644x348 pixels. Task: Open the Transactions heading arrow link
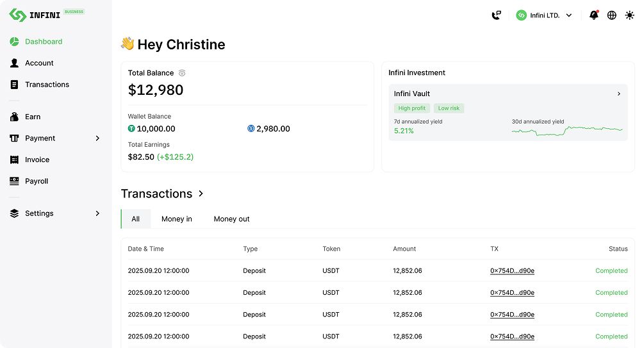201,194
